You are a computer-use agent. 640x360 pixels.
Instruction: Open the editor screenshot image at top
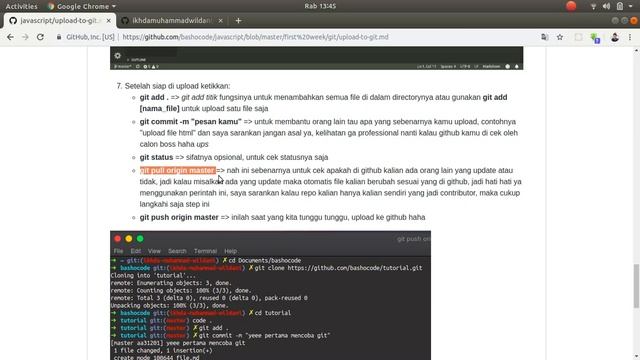tap(316, 58)
